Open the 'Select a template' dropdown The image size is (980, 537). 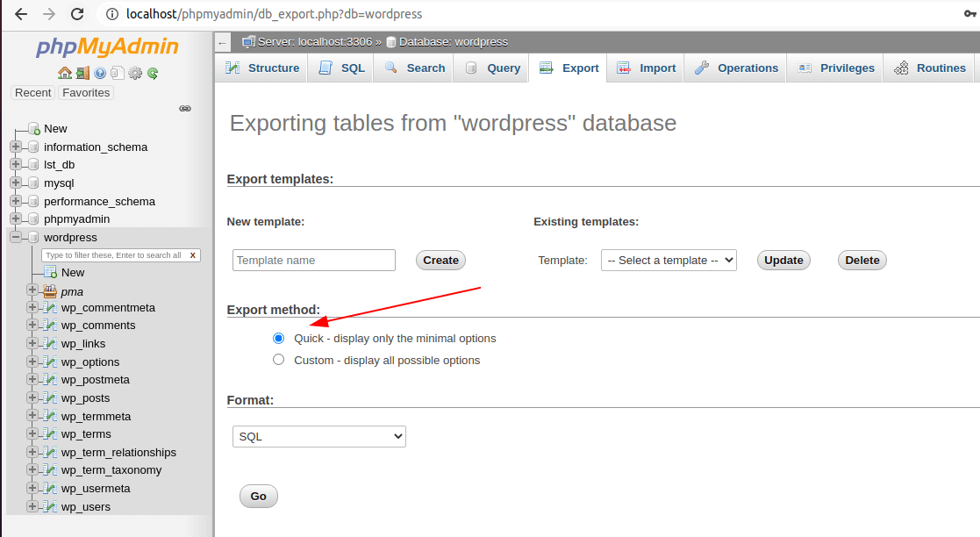(669, 260)
